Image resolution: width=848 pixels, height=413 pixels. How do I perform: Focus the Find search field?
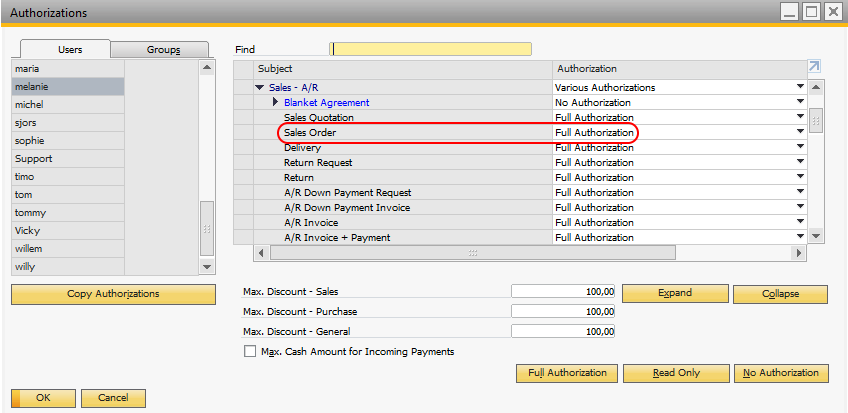tap(430, 49)
